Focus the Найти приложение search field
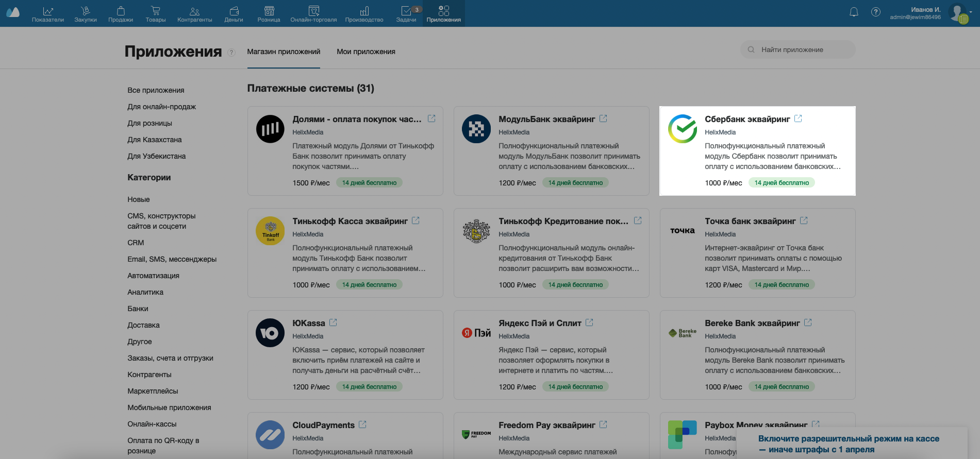980x459 pixels. tap(798, 49)
